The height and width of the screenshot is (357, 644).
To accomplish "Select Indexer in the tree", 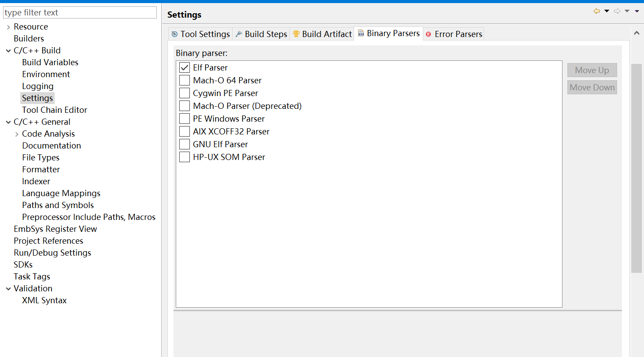I will (x=36, y=181).
